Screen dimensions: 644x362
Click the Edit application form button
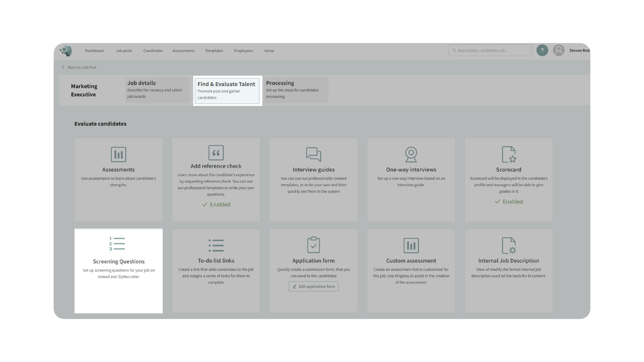(313, 286)
